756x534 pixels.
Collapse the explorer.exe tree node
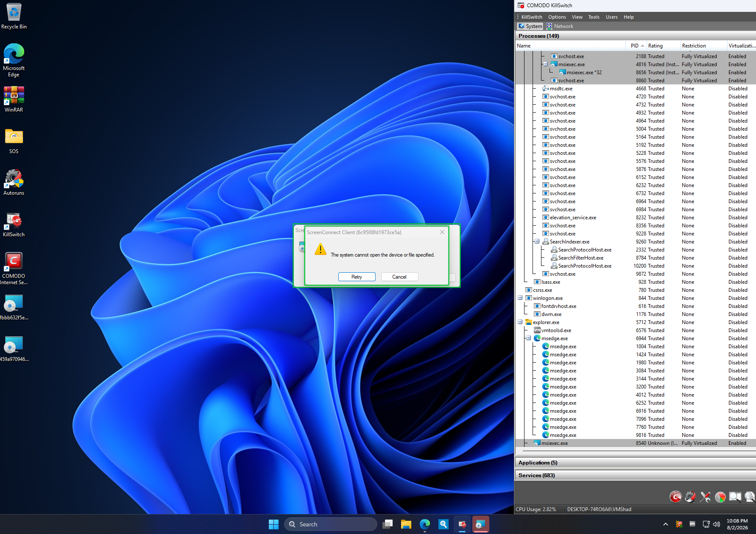(520, 322)
